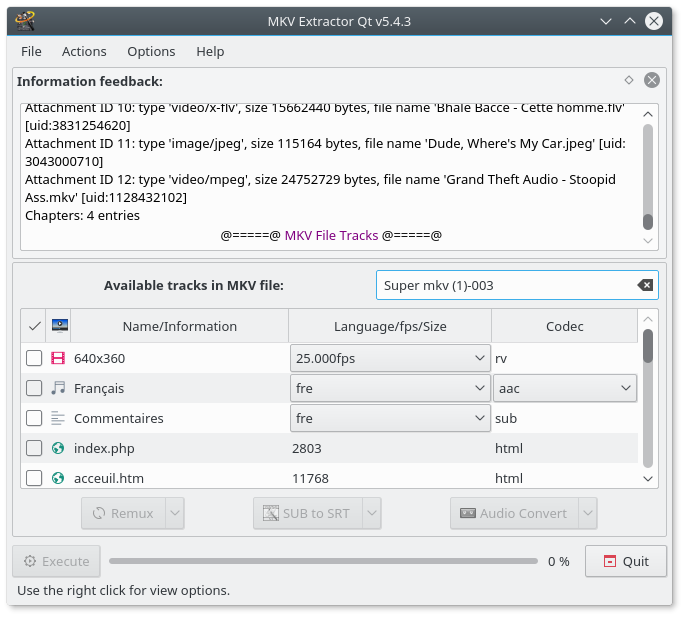Open the Français language fre dropdown
The image size is (685, 618).
pos(390,388)
